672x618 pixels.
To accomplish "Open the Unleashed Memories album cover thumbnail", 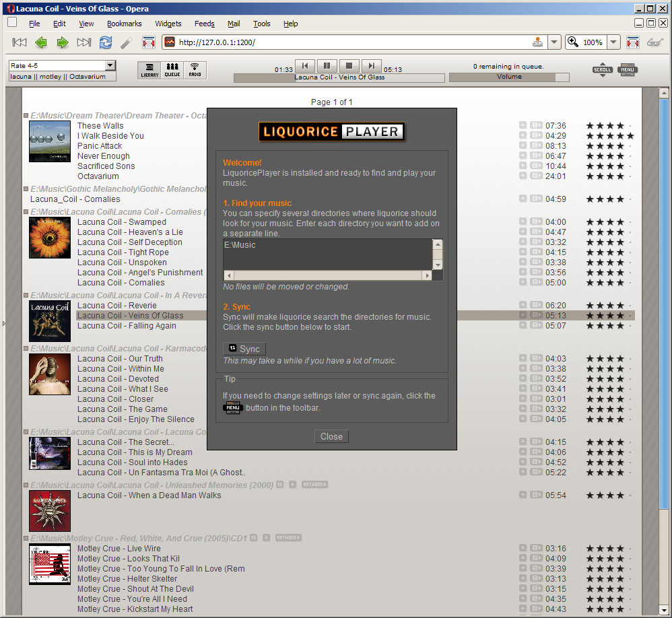I will coord(50,511).
